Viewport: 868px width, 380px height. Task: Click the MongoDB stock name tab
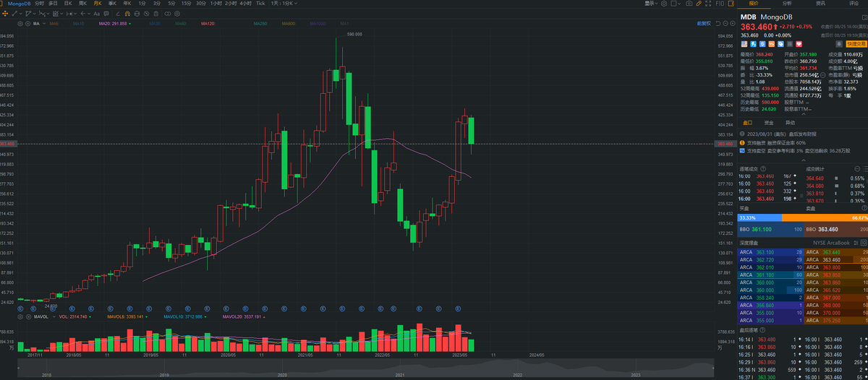coord(19,4)
